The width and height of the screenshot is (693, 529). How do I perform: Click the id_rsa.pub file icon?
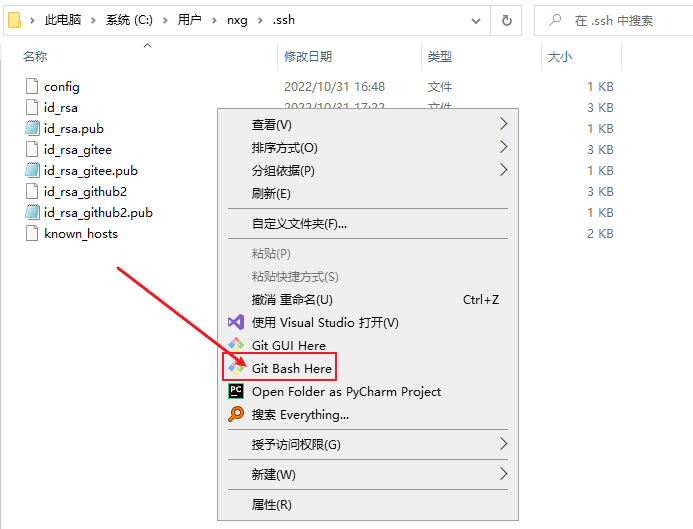[x=32, y=128]
